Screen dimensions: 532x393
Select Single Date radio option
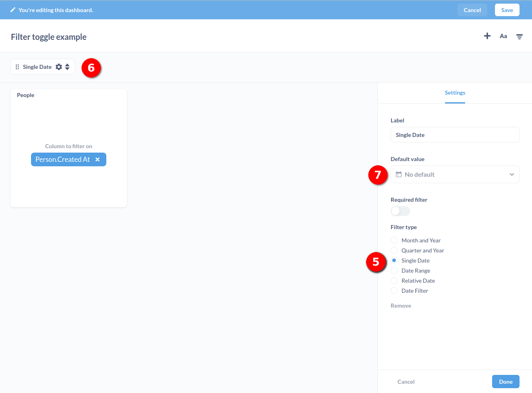(x=394, y=261)
